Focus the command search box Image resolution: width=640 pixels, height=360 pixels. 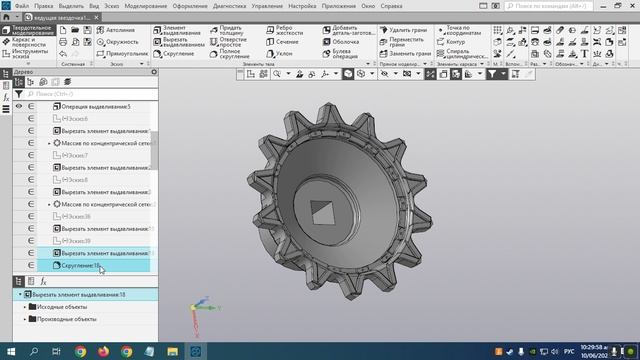pos(549,6)
